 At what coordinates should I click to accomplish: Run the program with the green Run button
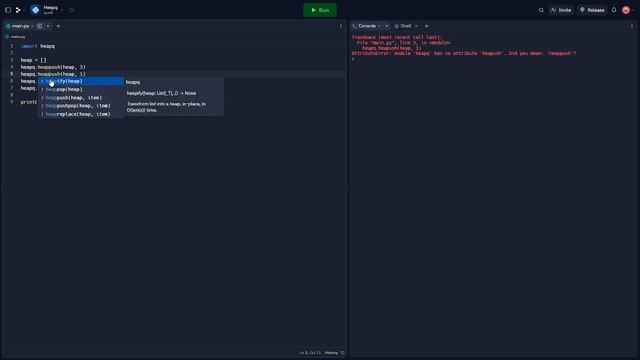coord(320,10)
